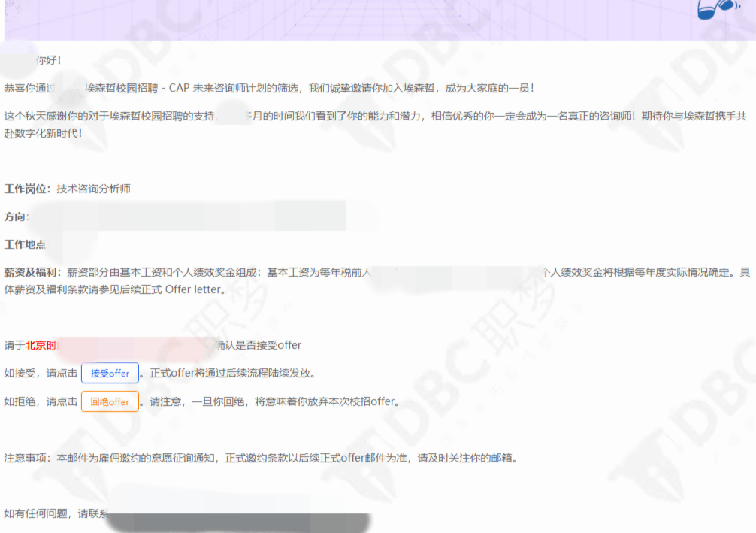This screenshot has height=533, width=756.
Task: Click the 你好! greeting text
Action: (49, 60)
